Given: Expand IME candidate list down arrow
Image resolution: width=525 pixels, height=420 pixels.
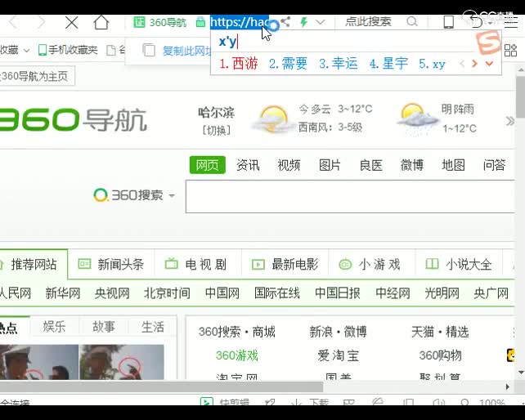Looking at the screenshot, I should tap(489, 63).
